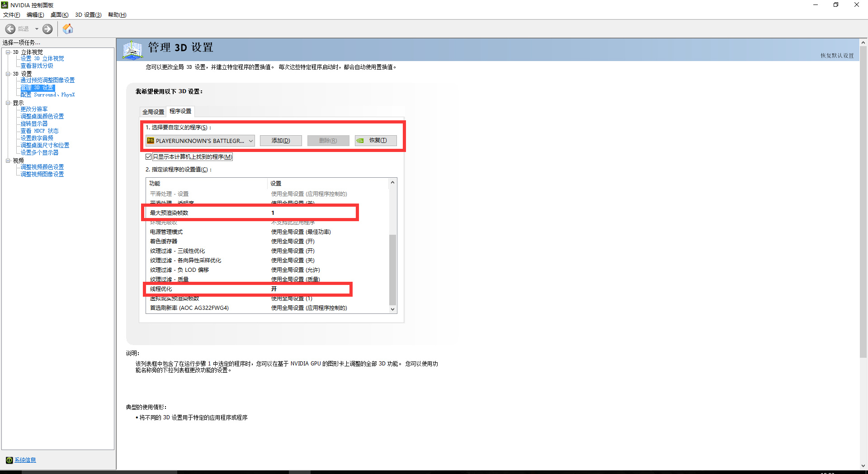Collapse the 视频 tree node
This screenshot has height=474, width=868.
click(x=8, y=161)
